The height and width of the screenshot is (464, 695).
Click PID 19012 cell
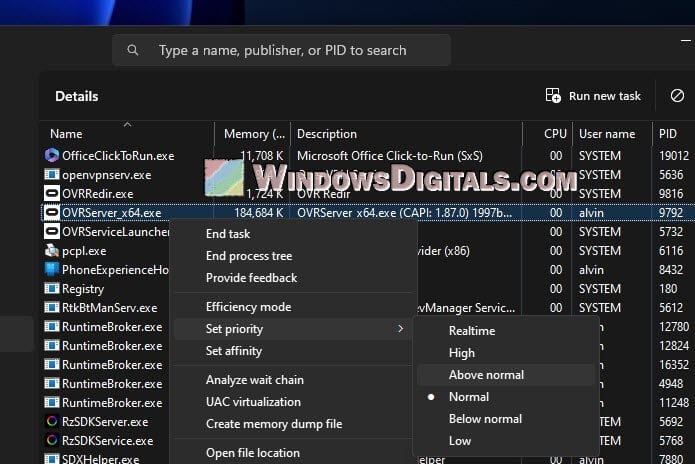click(674, 156)
